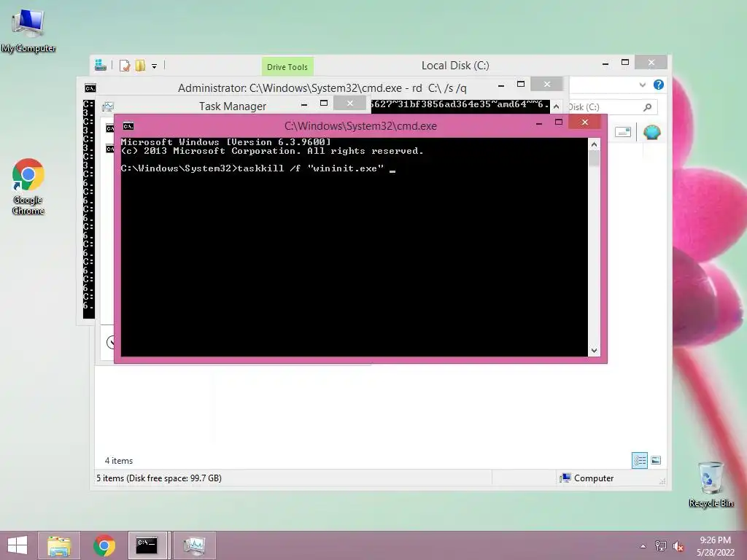Minimize the pink cmd.exe window
Image resolution: width=747 pixels, height=560 pixels.
tap(539, 123)
